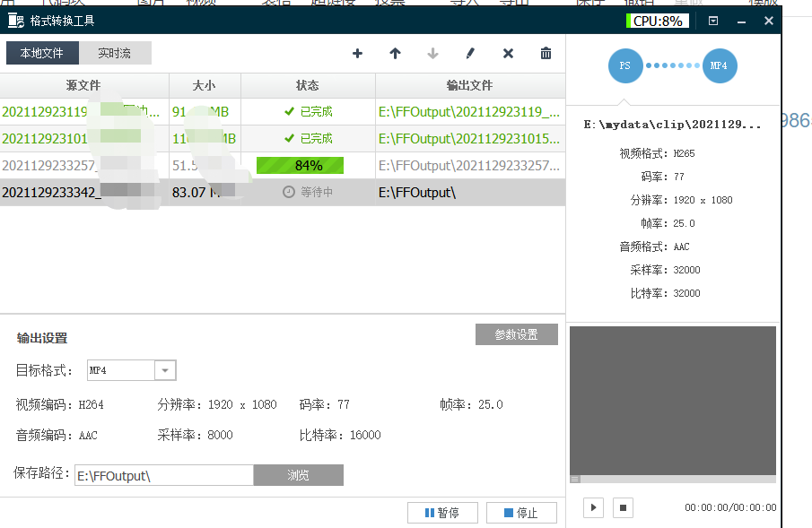
Task: Stop conversion with the 停止 button
Action: pos(521,513)
